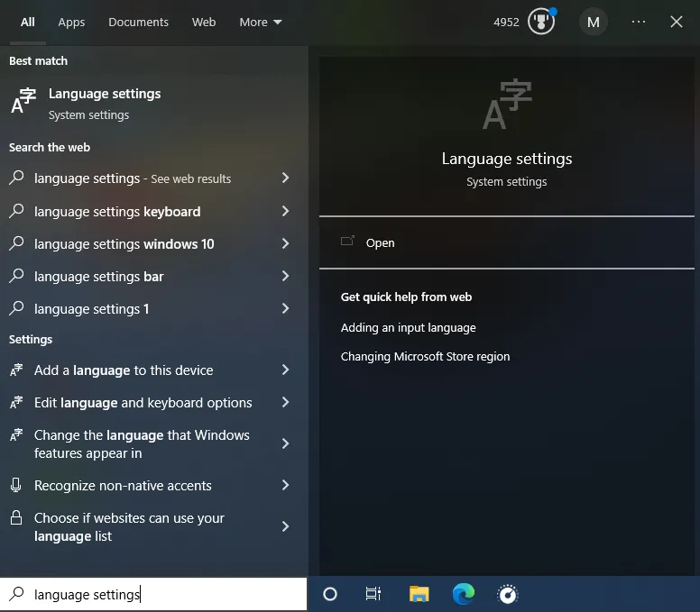
Task: Click the search magnifier in the search box
Action: (x=17, y=594)
